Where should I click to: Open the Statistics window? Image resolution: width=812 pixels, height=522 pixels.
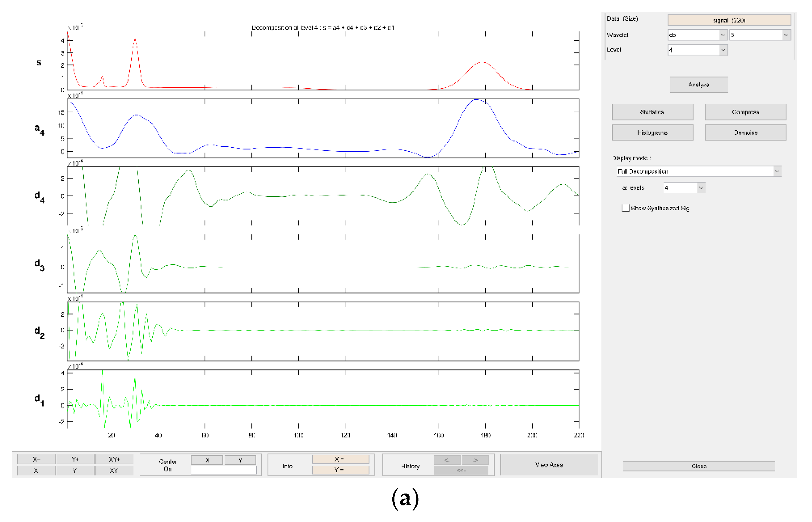click(653, 112)
